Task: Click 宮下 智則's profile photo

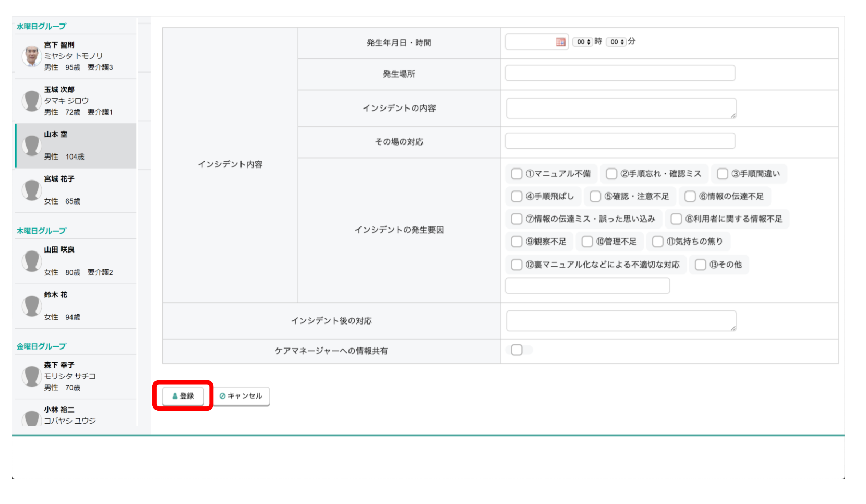Action: (x=32, y=56)
